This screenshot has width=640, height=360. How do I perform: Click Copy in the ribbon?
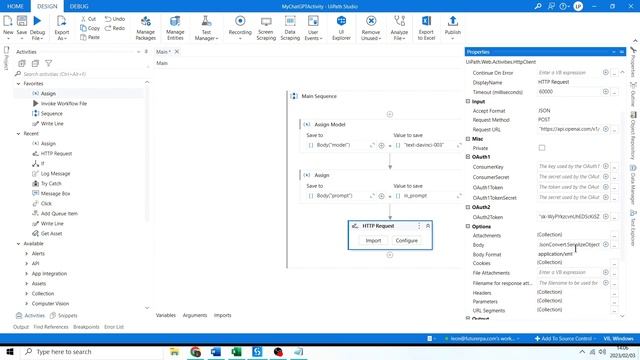(x=90, y=28)
